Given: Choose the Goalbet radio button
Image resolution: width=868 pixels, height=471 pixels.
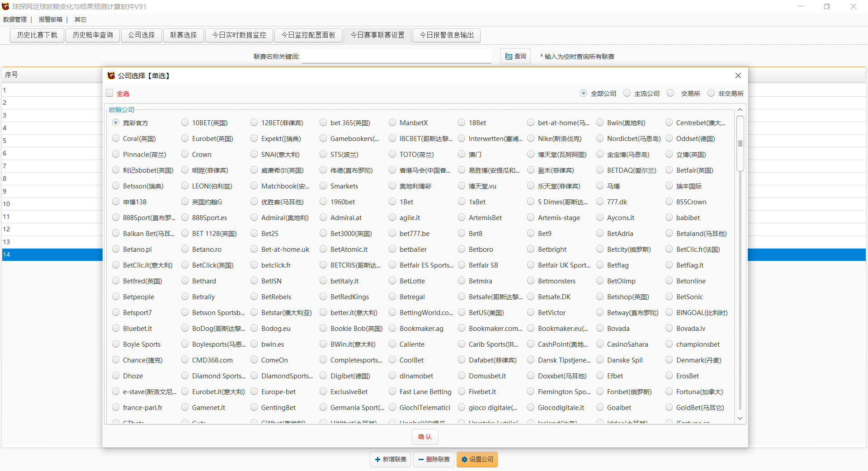Looking at the screenshot, I should click(x=600, y=407).
